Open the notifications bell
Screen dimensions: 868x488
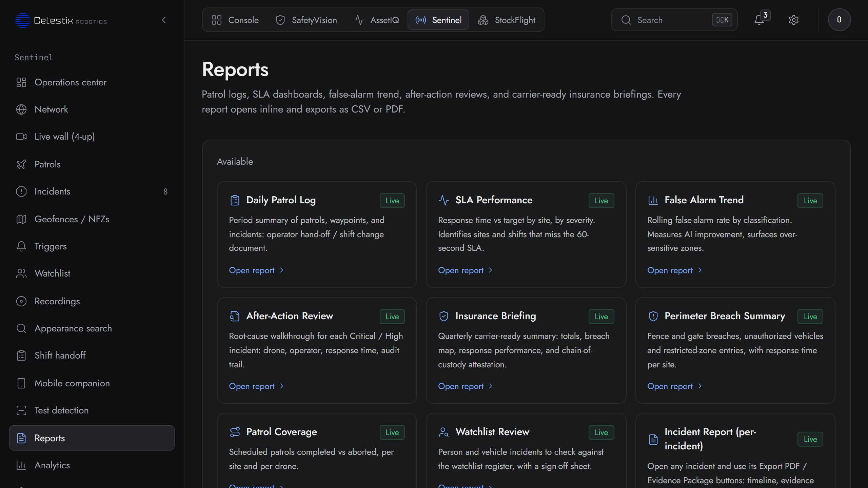pos(759,20)
